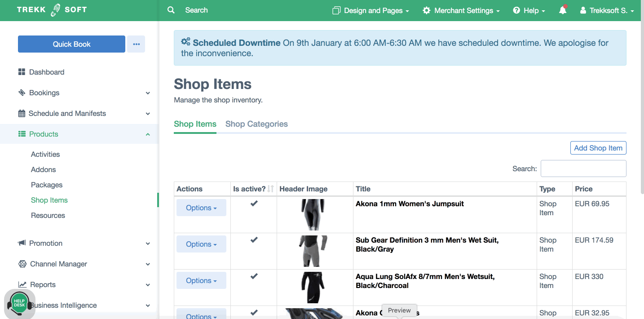Open Addons under Products
Image resolution: width=644 pixels, height=319 pixels.
[x=44, y=169]
